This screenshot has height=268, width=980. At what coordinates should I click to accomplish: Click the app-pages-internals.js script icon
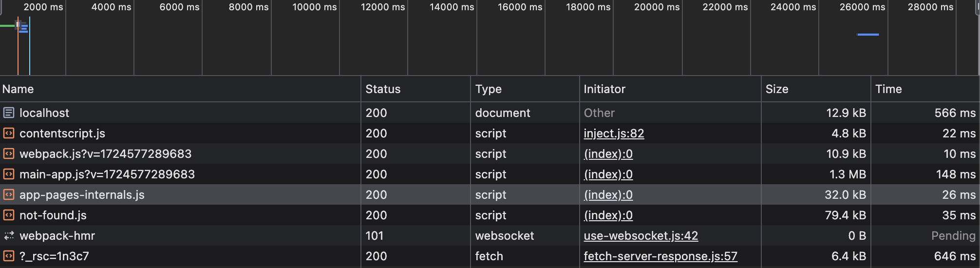[x=9, y=195]
